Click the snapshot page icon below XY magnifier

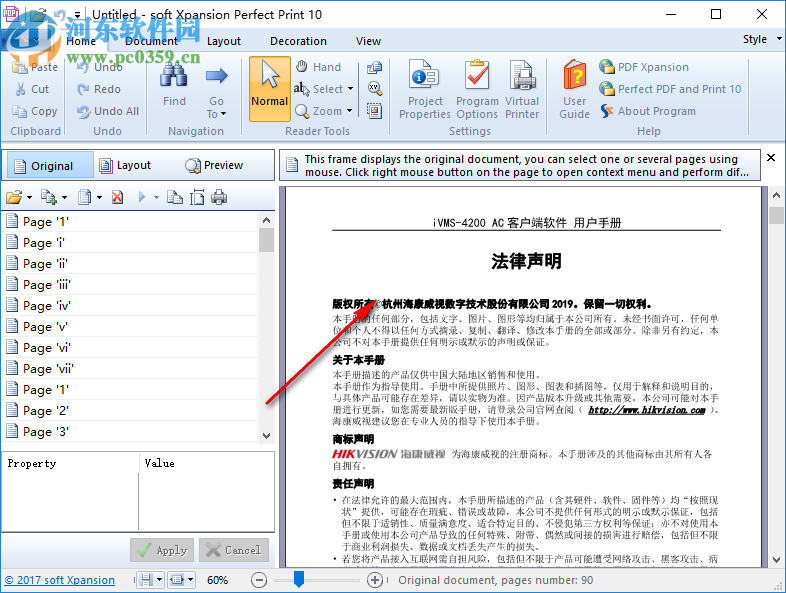pos(374,111)
